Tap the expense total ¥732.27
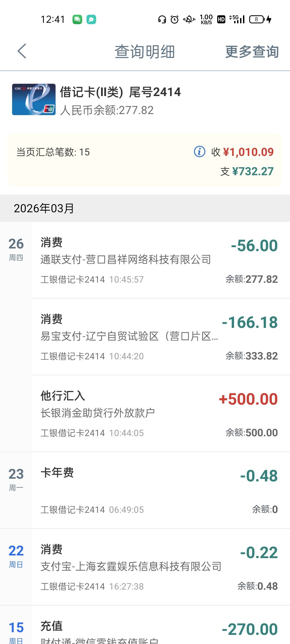The width and height of the screenshot is (290, 644). click(x=253, y=171)
